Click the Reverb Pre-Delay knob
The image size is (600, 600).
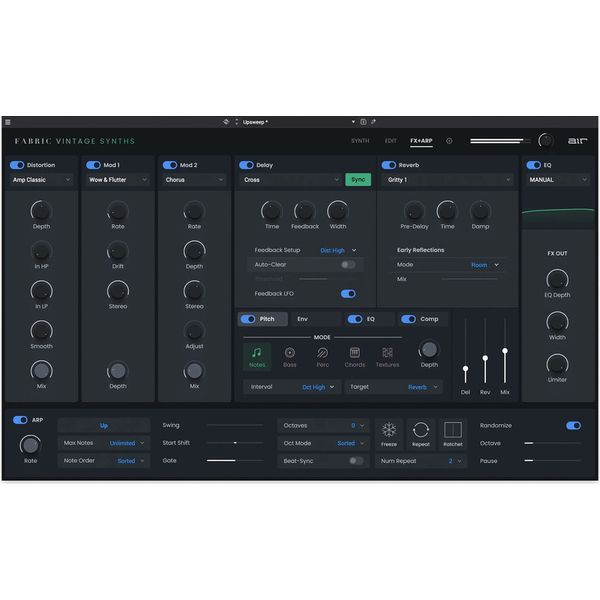[x=414, y=211]
